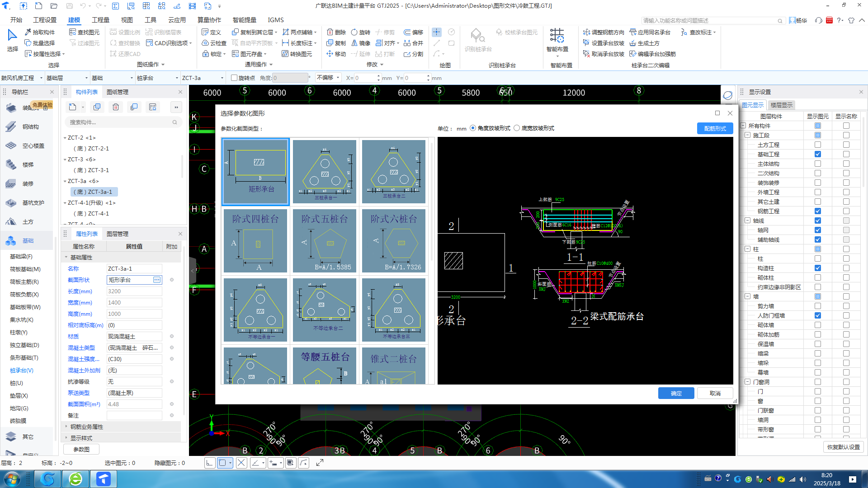The image size is (868, 488).
Task: Switch to the 楼层显示 tab
Action: pyautogui.click(x=781, y=105)
